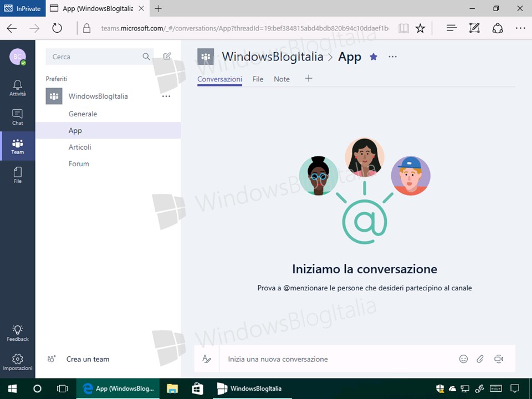
Task: Click the Cerca search field
Action: pos(99,57)
